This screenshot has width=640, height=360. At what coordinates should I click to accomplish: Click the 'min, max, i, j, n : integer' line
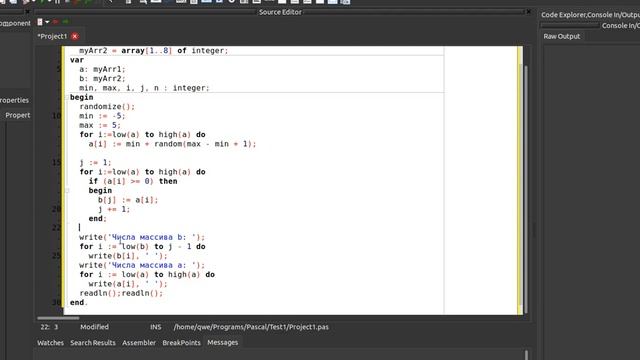(x=144, y=88)
